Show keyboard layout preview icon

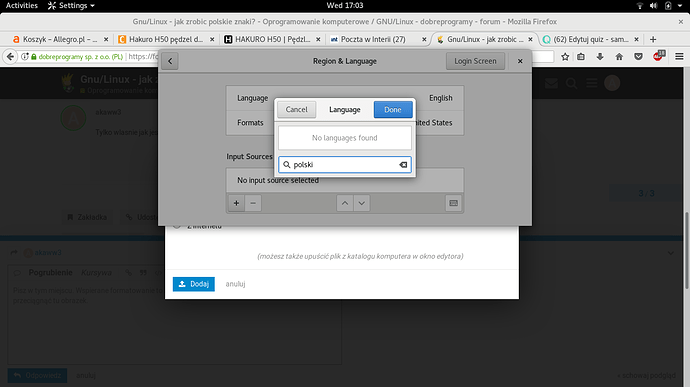[x=453, y=203]
